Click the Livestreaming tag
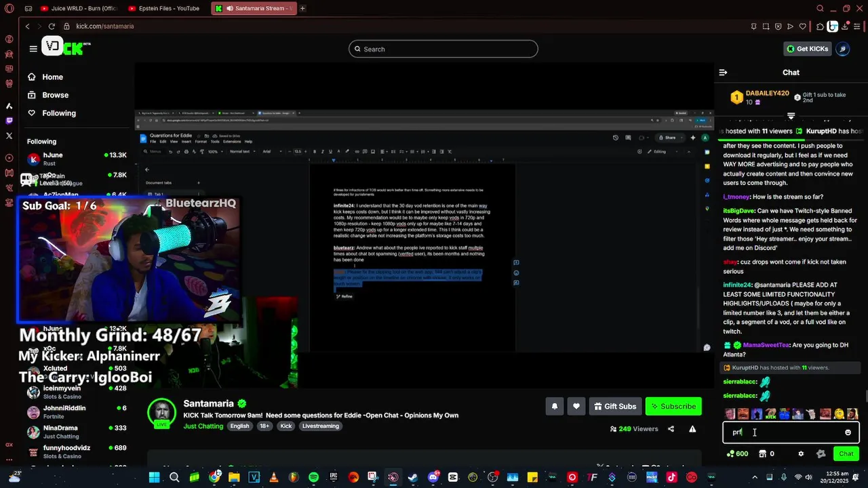The height and width of the screenshot is (488, 868). pyautogui.click(x=321, y=426)
